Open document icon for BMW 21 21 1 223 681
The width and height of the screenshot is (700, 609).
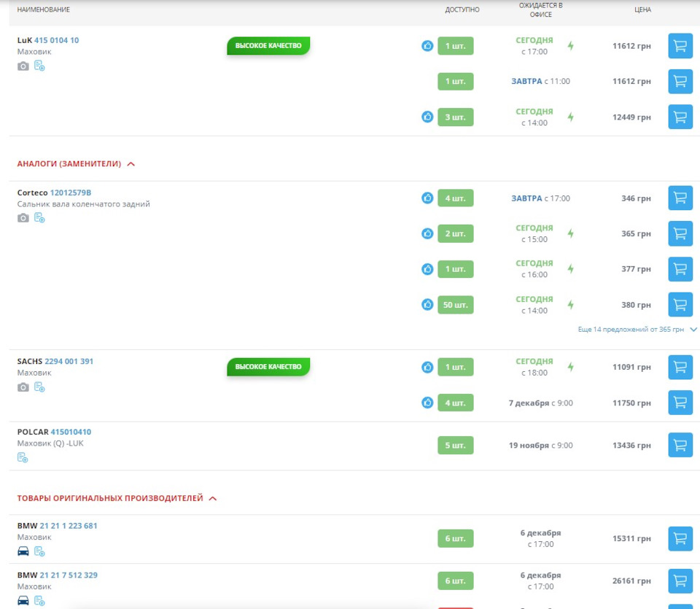tap(39, 551)
